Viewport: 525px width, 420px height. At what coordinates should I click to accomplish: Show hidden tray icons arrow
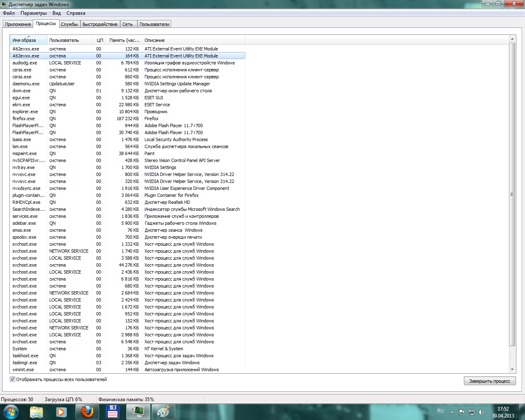452,412
